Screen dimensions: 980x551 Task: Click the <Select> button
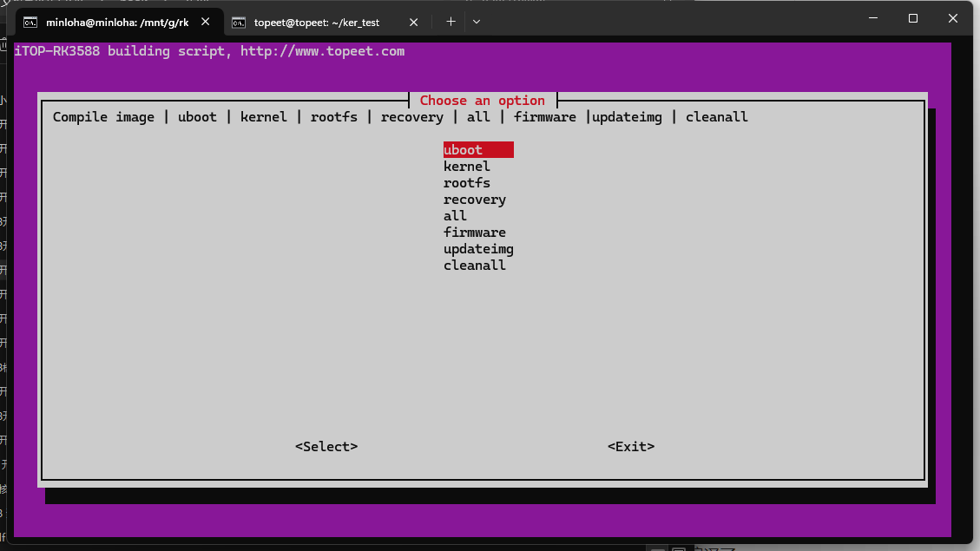[x=326, y=447]
